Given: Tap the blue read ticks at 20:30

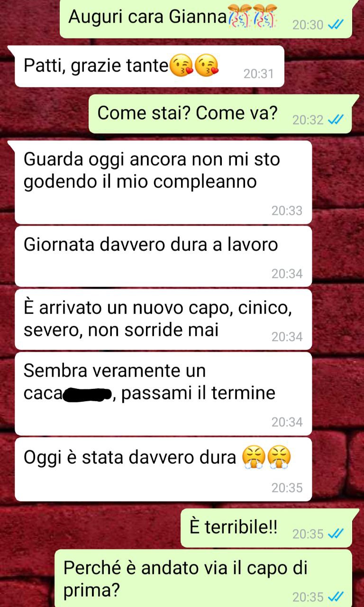Looking at the screenshot, I should click(x=336, y=25).
